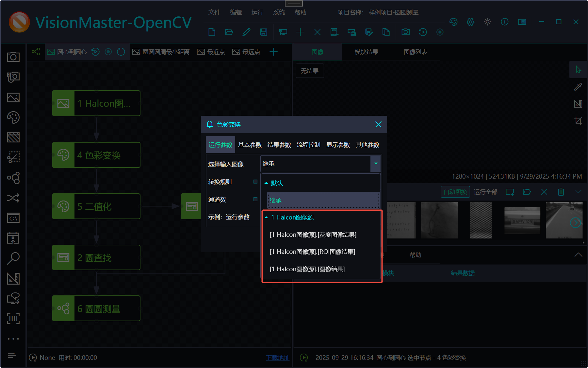Select the image source tool in the left sidebar
Screen dimensions: 588x368
pyautogui.click(x=13, y=97)
